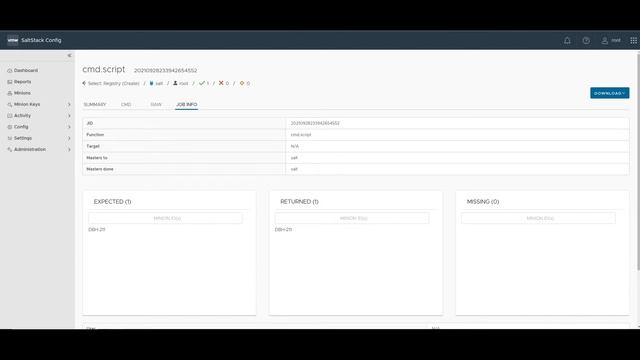Screen dimensions: 640x360
Task: Switch to the Summary tab
Action: pos(95,104)
